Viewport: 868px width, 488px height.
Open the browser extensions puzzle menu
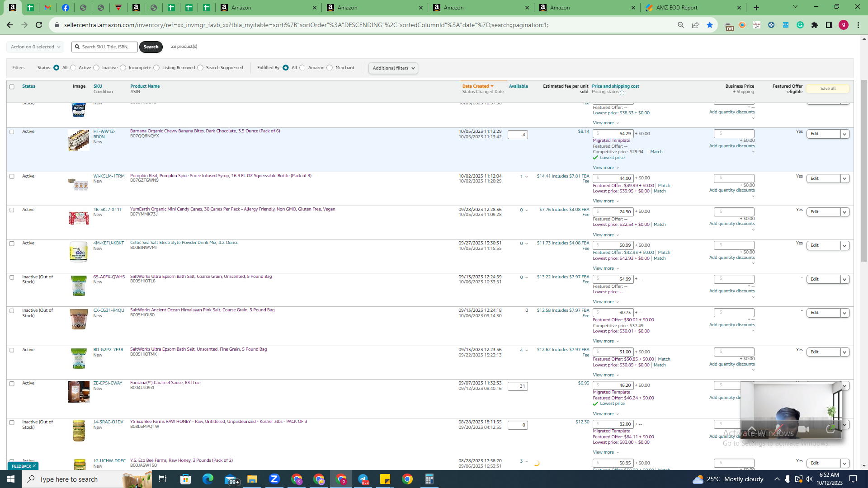pyautogui.click(x=815, y=25)
